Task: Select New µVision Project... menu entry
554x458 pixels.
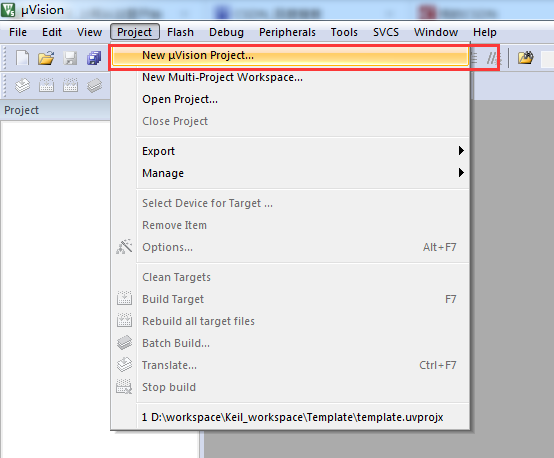Action: [x=290, y=55]
